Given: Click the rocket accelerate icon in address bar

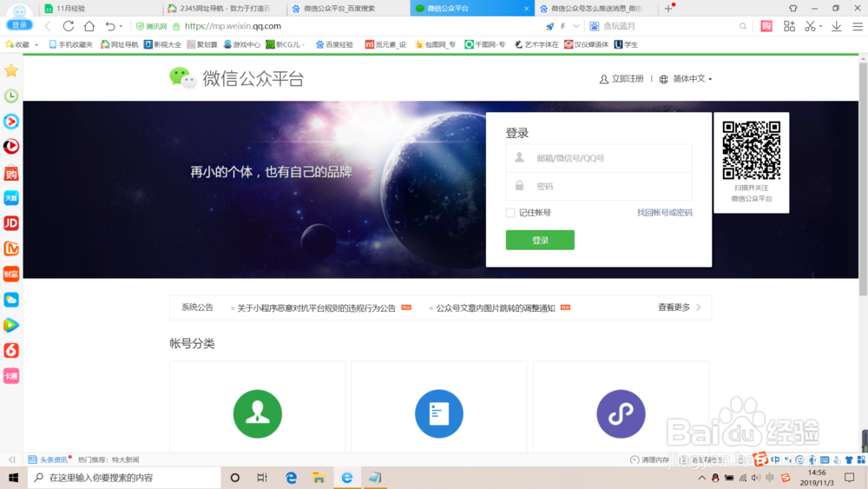Looking at the screenshot, I should [549, 26].
